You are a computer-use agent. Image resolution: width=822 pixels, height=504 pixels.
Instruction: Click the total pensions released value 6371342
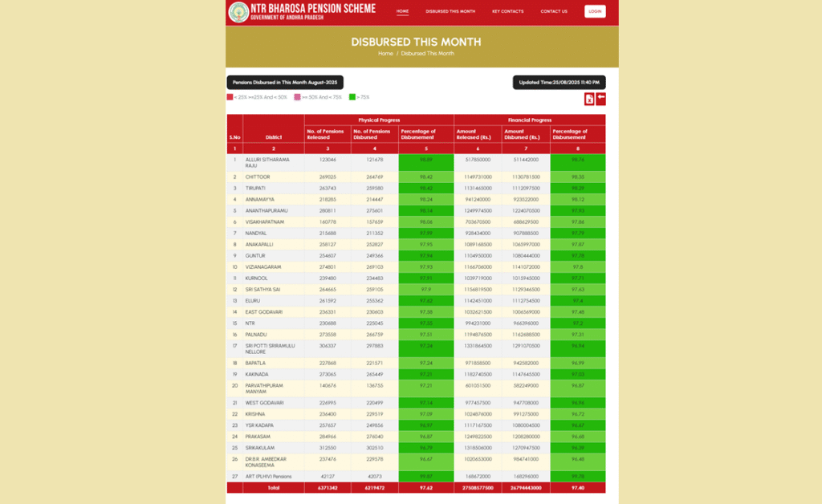click(x=328, y=488)
